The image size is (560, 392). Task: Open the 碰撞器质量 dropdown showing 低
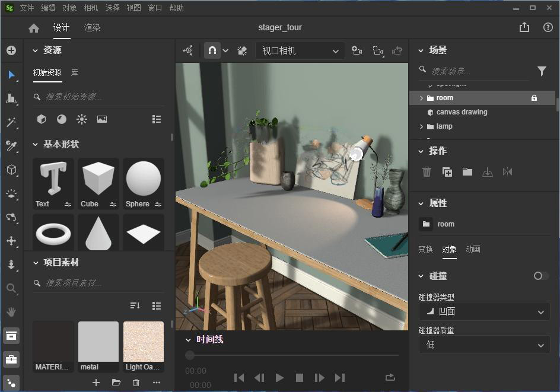(x=484, y=345)
